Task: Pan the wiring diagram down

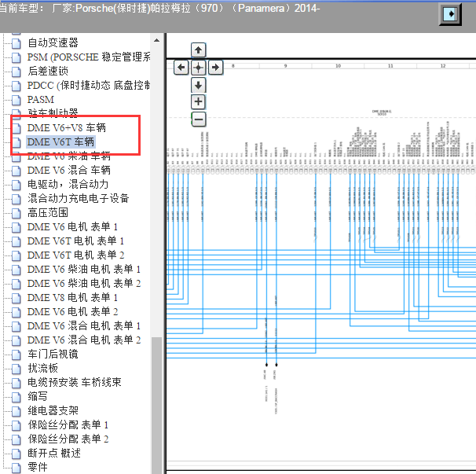Action: pyautogui.click(x=198, y=85)
